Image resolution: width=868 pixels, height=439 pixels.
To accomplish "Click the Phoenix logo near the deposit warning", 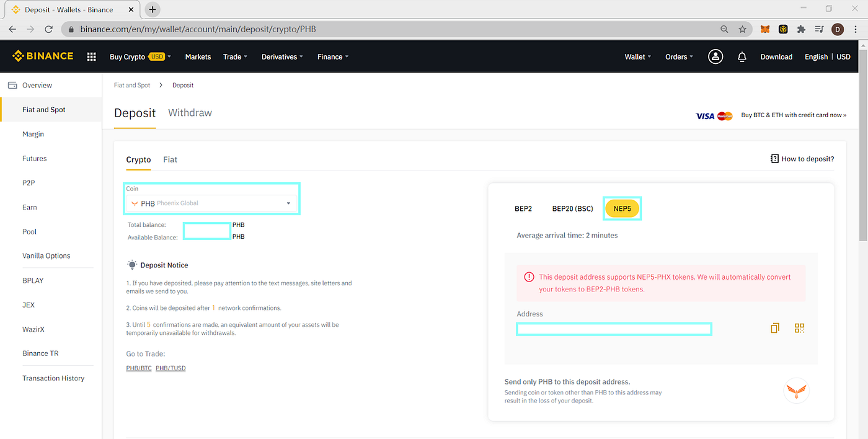I will tap(797, 391).
